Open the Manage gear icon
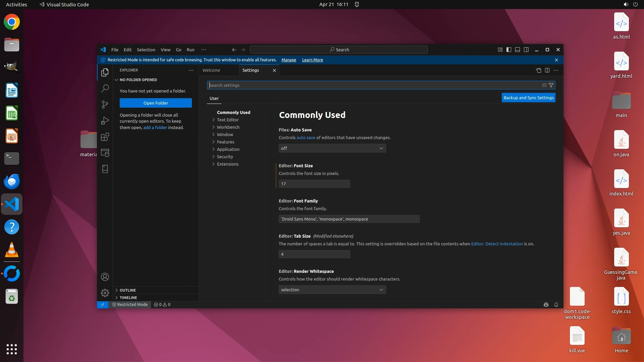The height and width of the screenshot is (362, 644). 105,293
